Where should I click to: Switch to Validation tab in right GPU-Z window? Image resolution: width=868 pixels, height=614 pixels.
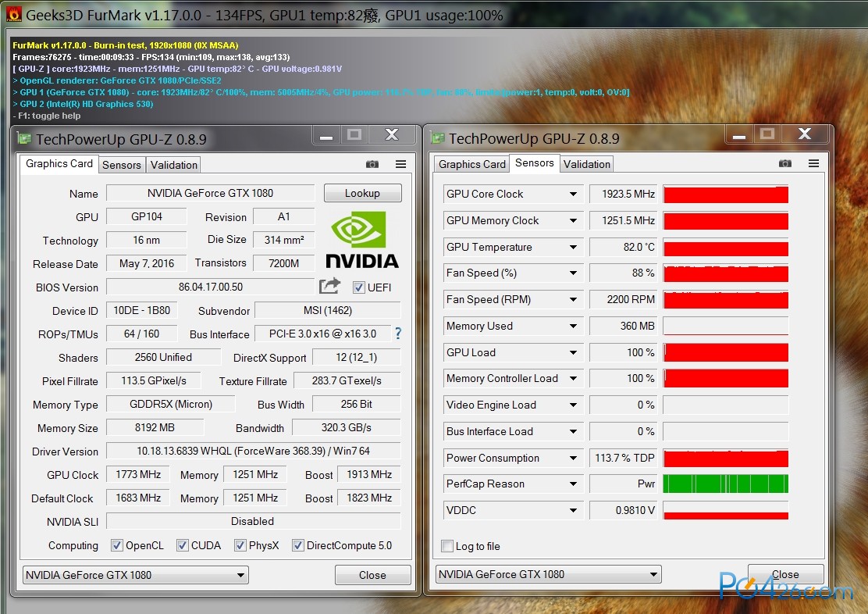pos(587,164)
